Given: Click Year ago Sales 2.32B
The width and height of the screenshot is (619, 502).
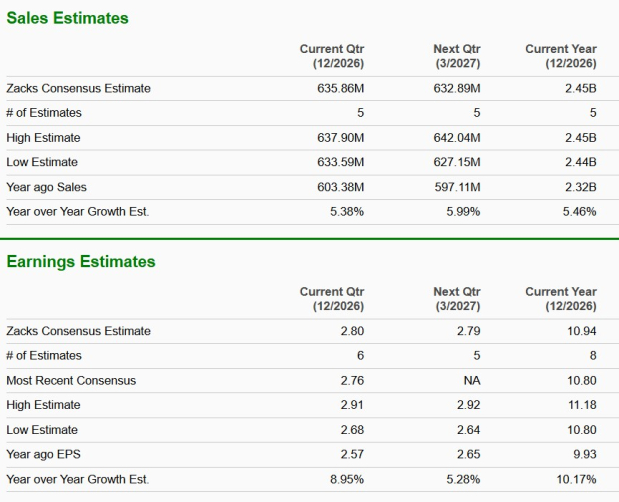Looking at the screenshot, I should [581, 187].
